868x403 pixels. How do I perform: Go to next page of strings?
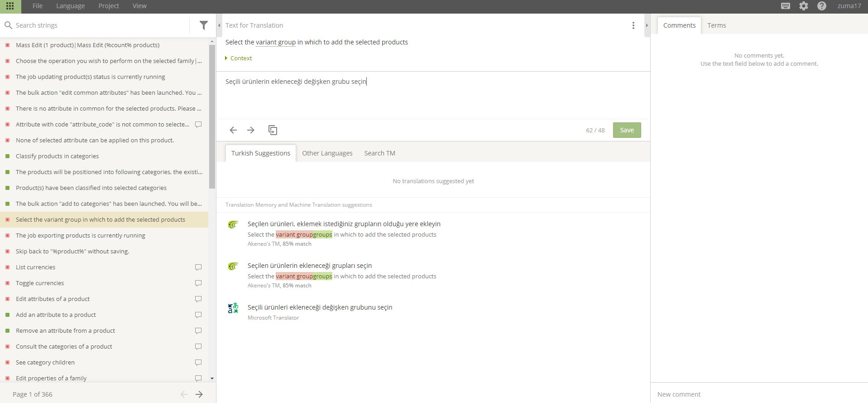click(x=199, y=394)
